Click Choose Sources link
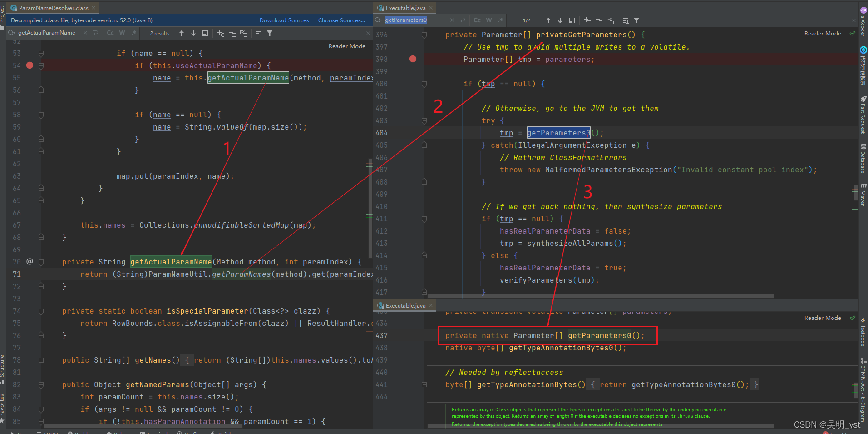 pos(341,20)
